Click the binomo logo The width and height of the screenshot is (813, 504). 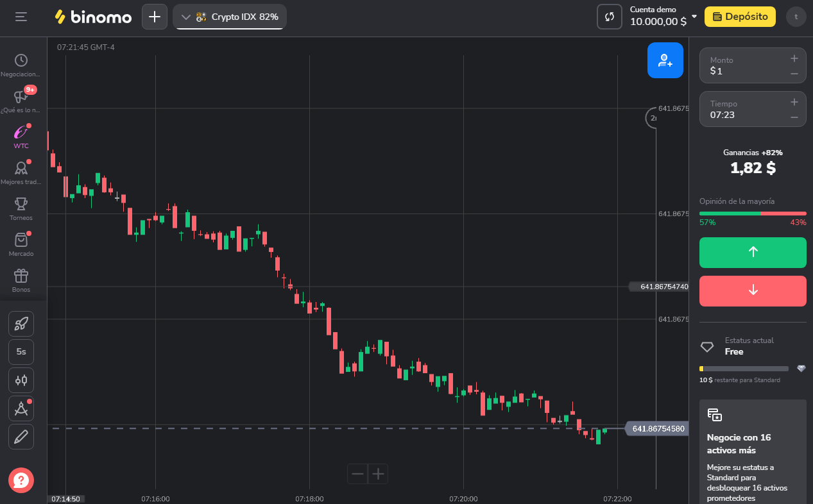[x=93, y=17]
